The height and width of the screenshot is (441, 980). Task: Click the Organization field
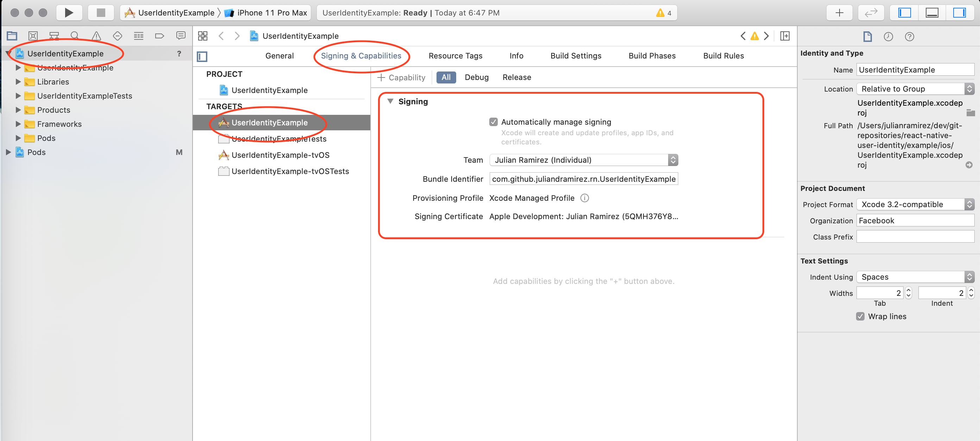pos(915,220)
